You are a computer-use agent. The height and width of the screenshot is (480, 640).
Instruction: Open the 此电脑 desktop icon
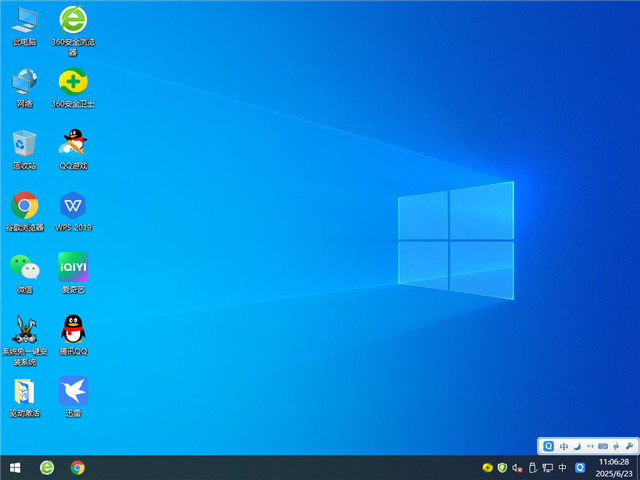(24, 26)
